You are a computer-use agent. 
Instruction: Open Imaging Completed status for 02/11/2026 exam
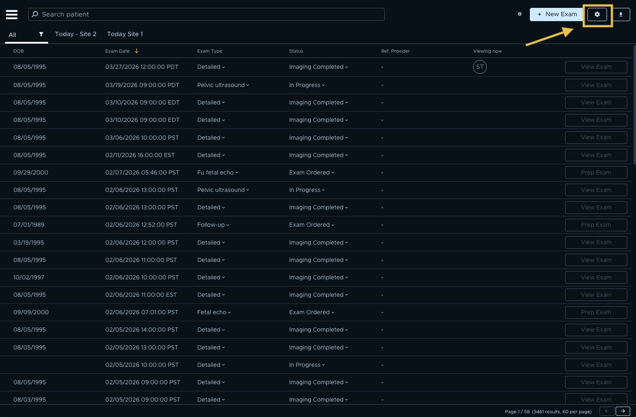coord(318,155)
